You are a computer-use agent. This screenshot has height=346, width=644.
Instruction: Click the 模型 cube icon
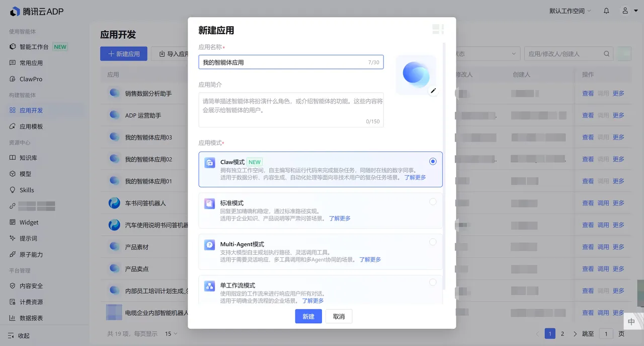[13, 174]
